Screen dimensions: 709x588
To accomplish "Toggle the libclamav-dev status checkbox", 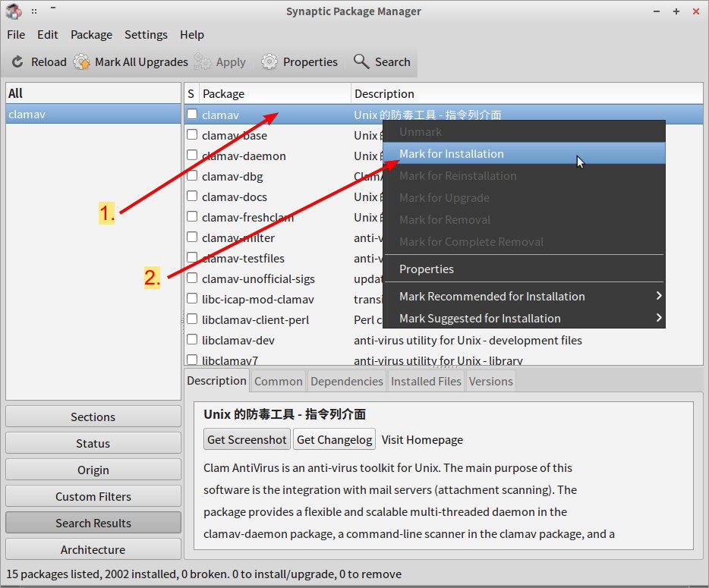I will click(x=192, y=339).
